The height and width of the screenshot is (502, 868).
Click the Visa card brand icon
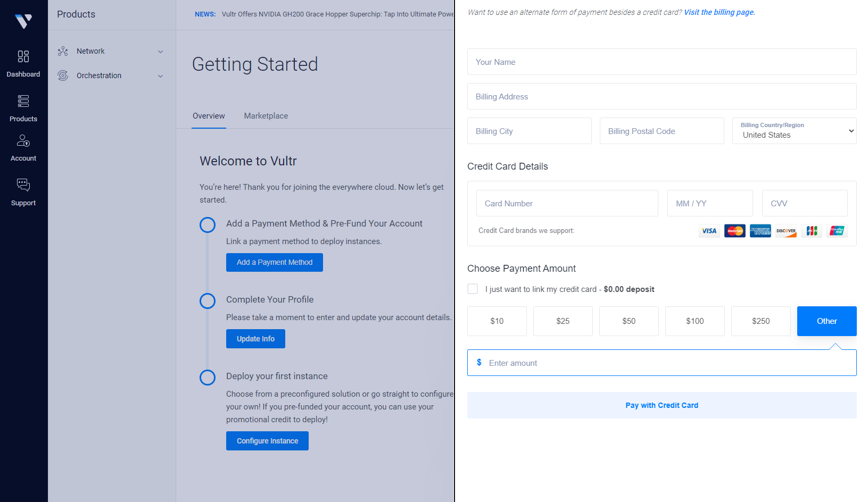click(709, 231)
